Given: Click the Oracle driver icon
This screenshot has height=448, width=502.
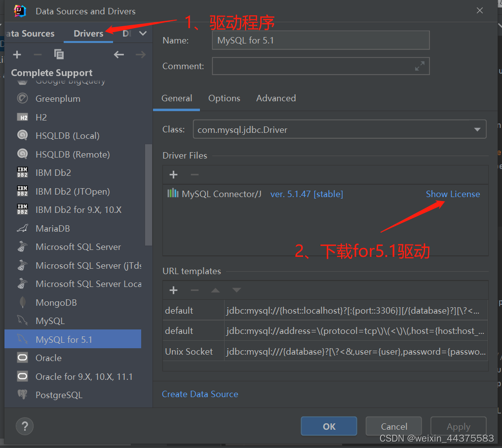Looking at the screenshot, I should [22, 358].
